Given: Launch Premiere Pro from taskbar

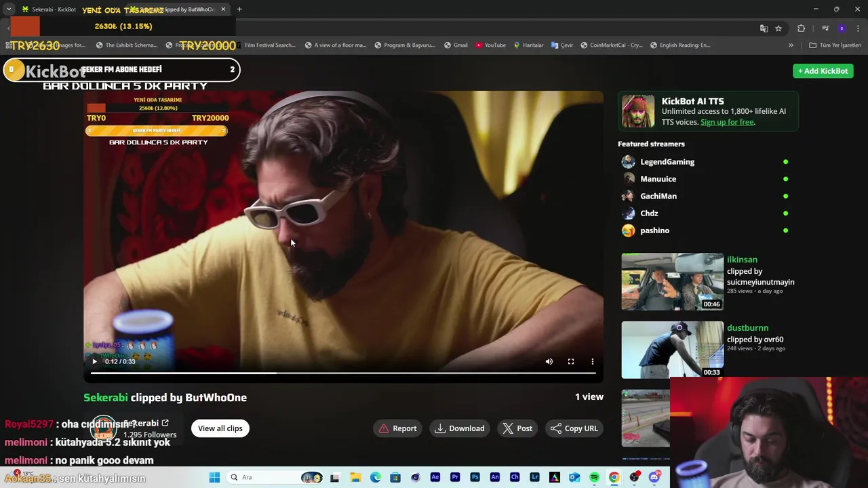Looking at the screenshot, I should (x=455, y=478).
